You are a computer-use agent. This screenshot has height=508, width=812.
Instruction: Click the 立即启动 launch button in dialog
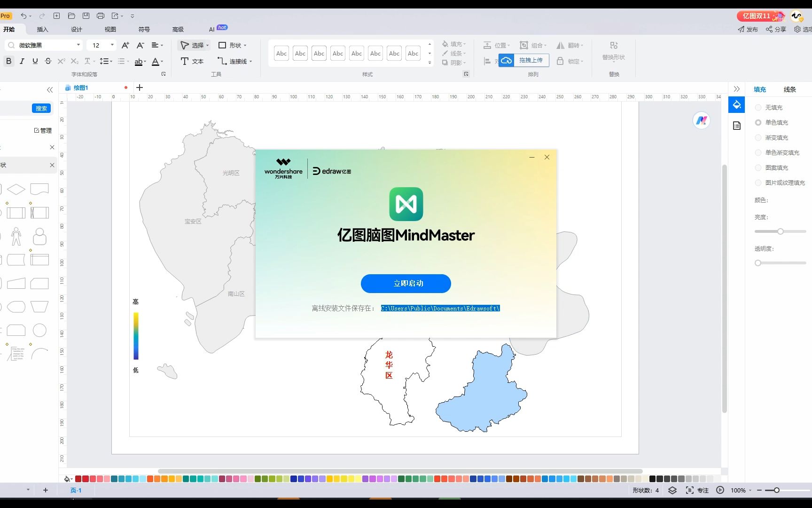[x=406, y=283]
